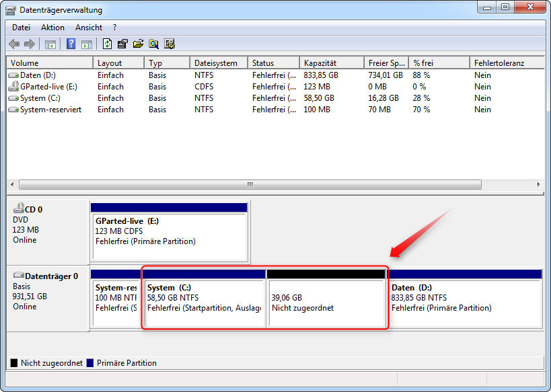The image size is (551, 392).
Task: Open the Aktion menu
Action: pyautogui.click(x=52, y=28)
